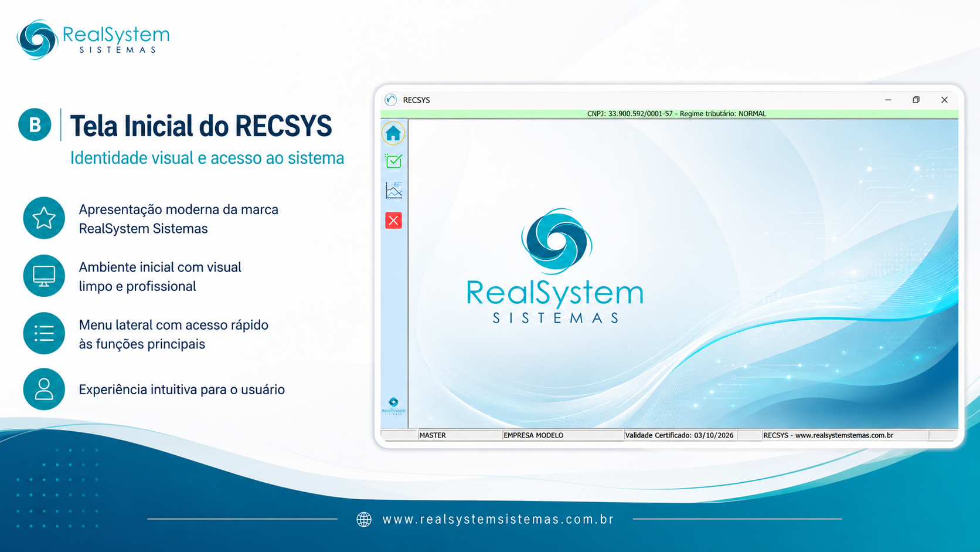
Task: Select the green checklist icon in sidebar
Action: (x=393, y=161)
